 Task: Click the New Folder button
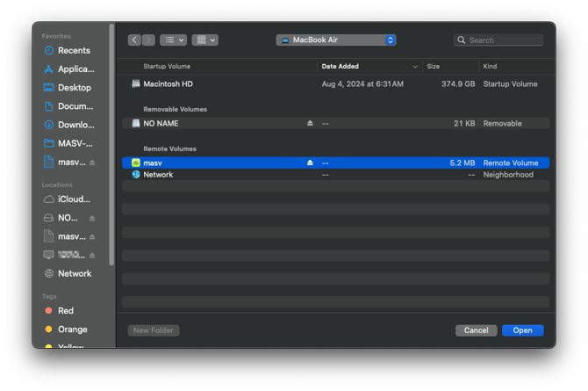coord(154,330)
